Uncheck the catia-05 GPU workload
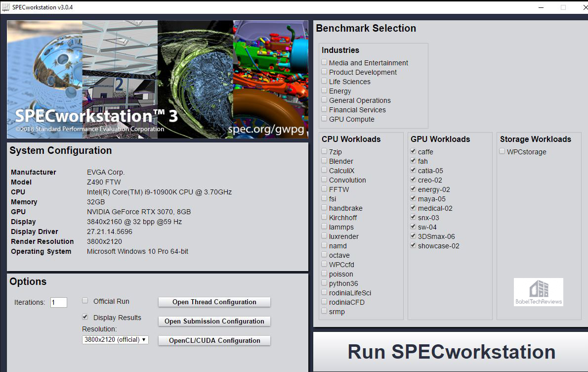The width and height of the screenshot is (588, 372). tap(413, 170)
